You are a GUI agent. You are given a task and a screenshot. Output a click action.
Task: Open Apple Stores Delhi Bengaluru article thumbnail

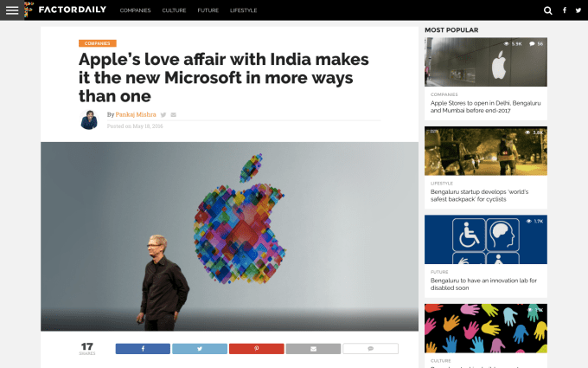point(486,62)
